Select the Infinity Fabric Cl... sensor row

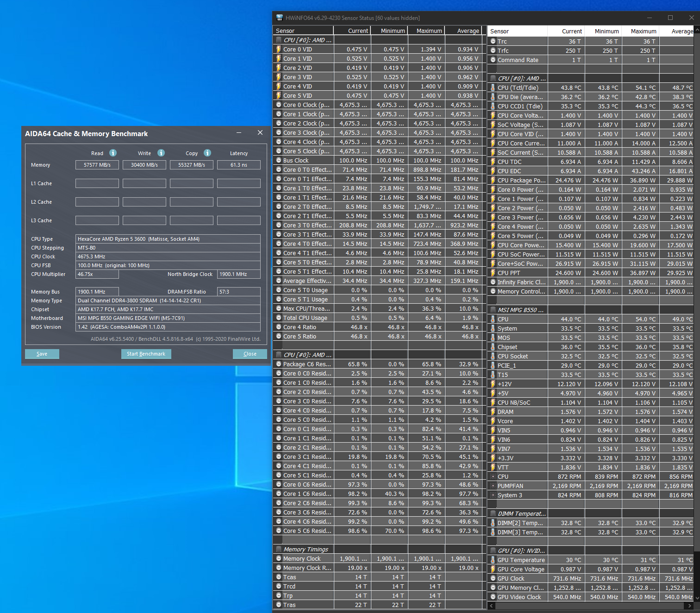pyautogui.click(x=591, y=282)
